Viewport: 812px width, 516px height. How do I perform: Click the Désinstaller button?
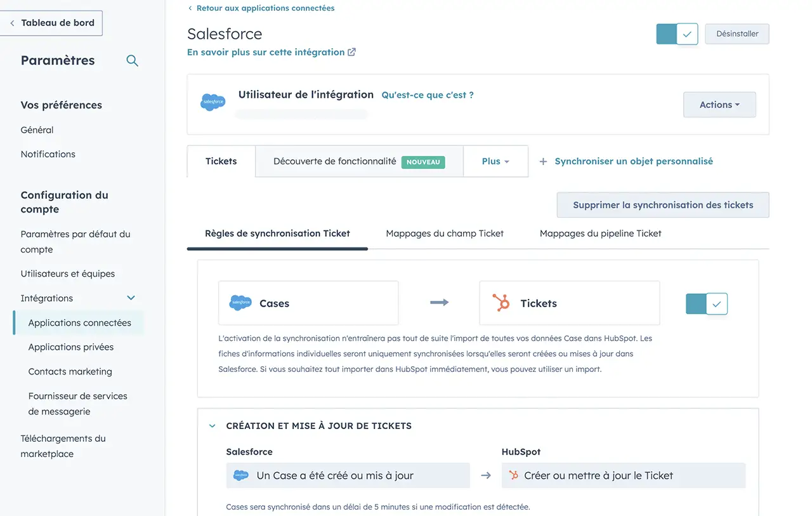[737, 34]
